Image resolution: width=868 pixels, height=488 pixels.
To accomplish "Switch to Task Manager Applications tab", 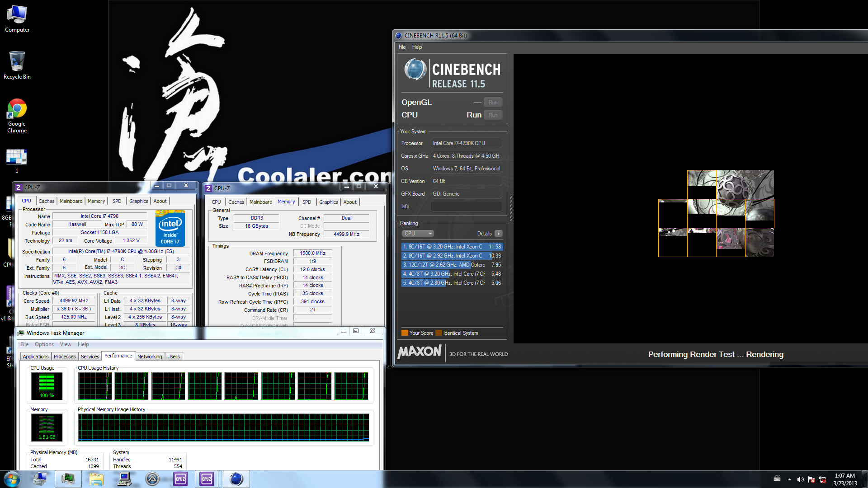I will click(x=36, y=357).
